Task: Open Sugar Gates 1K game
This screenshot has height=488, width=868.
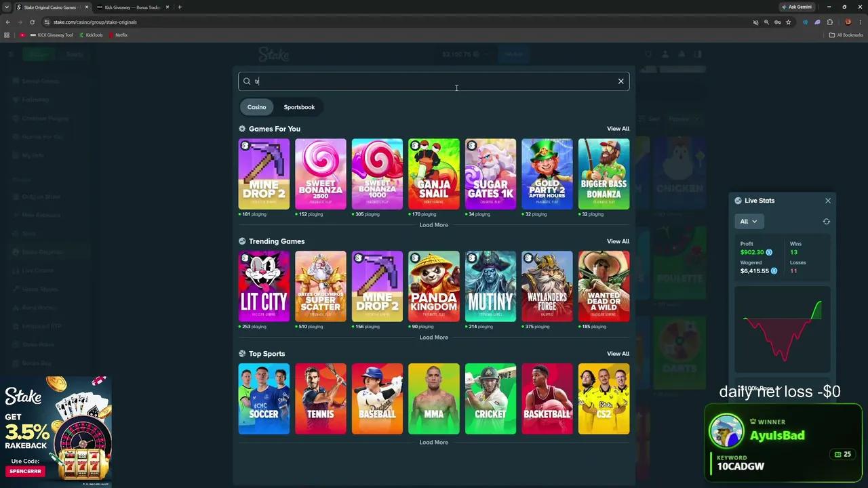Action: click(491, 174)
